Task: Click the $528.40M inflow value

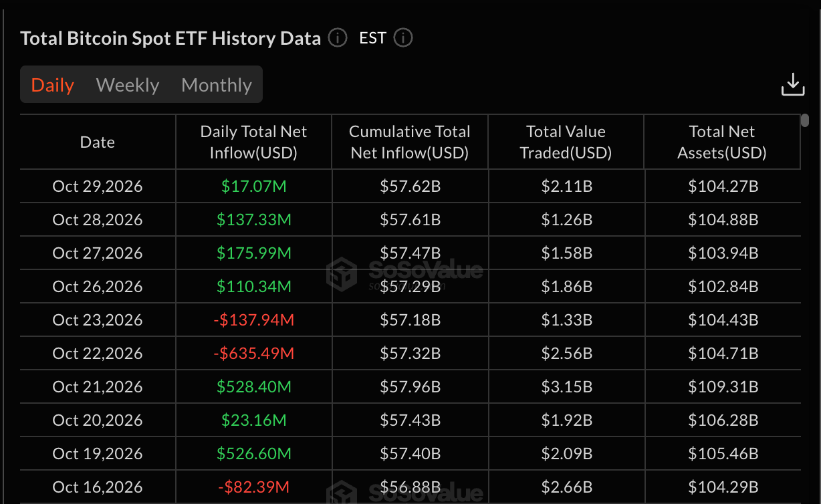Action: (x=254, y=386)
